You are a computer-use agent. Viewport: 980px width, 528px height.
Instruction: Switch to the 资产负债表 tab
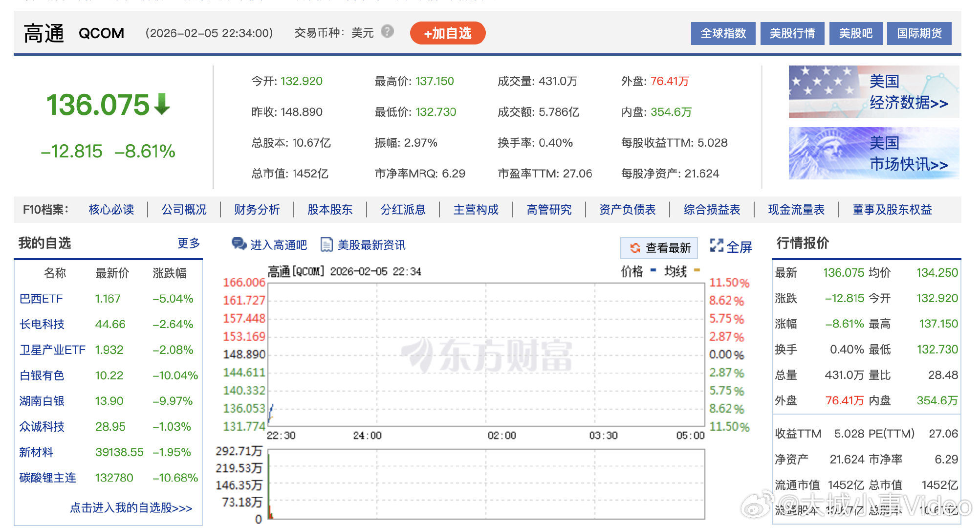click(627, 209)
